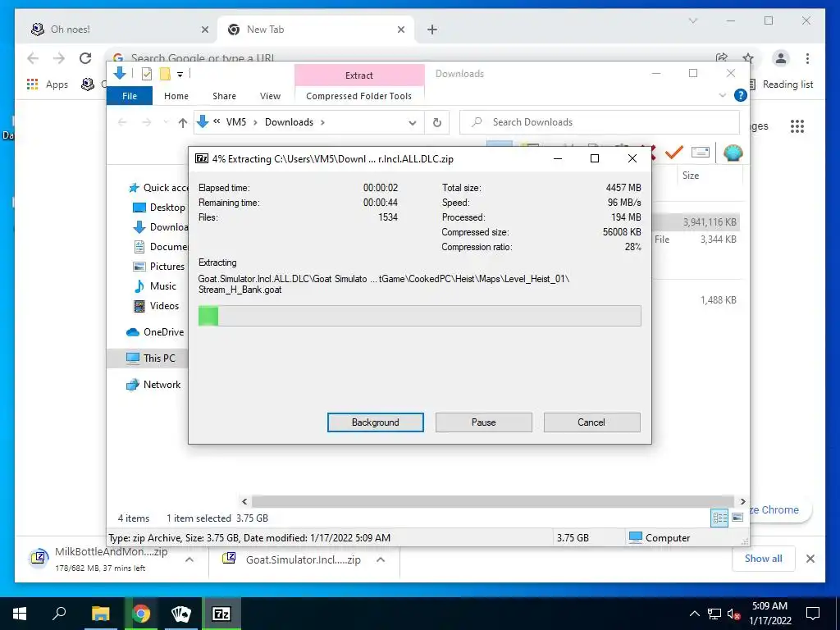Open Chrome profile avatar

click(781, 58)
